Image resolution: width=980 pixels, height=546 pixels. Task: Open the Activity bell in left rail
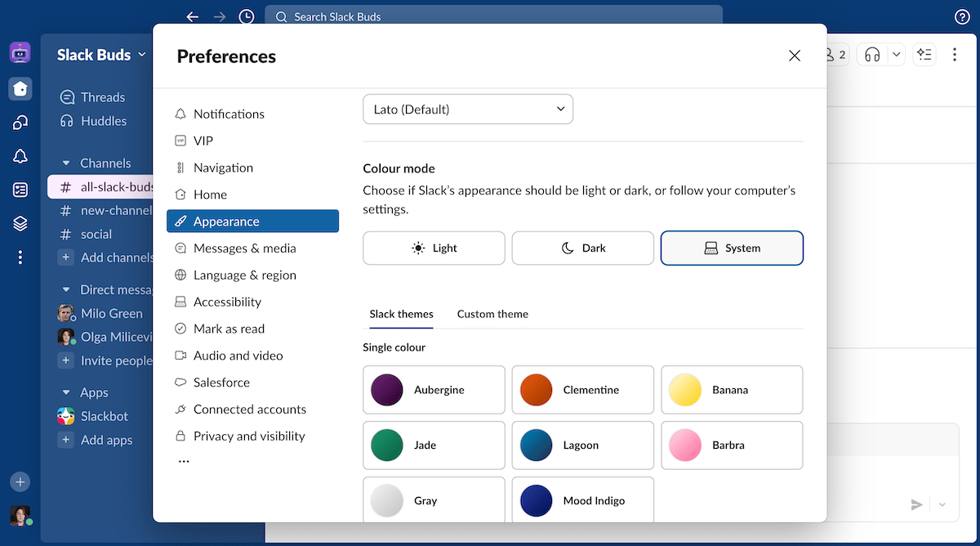(x=20, y=156)
